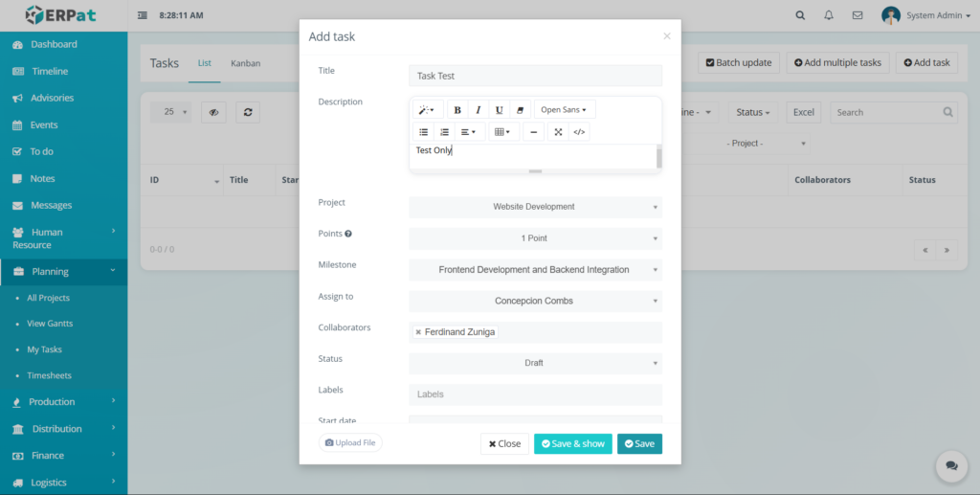This screenshot has height=495, width=980.
Task: Click the Add task button in header
Action: (926, 62)
